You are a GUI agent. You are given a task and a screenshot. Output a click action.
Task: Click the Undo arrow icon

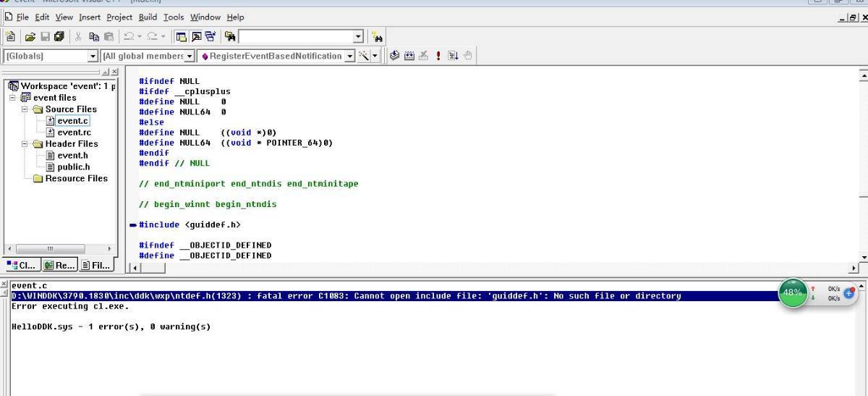[128, 36]
